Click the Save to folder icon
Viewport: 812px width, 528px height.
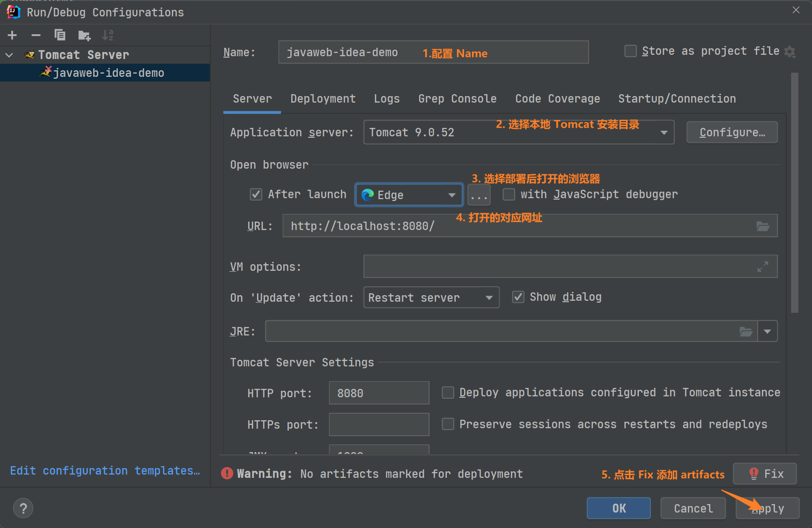pyautogui.click(x=84, y=35)
